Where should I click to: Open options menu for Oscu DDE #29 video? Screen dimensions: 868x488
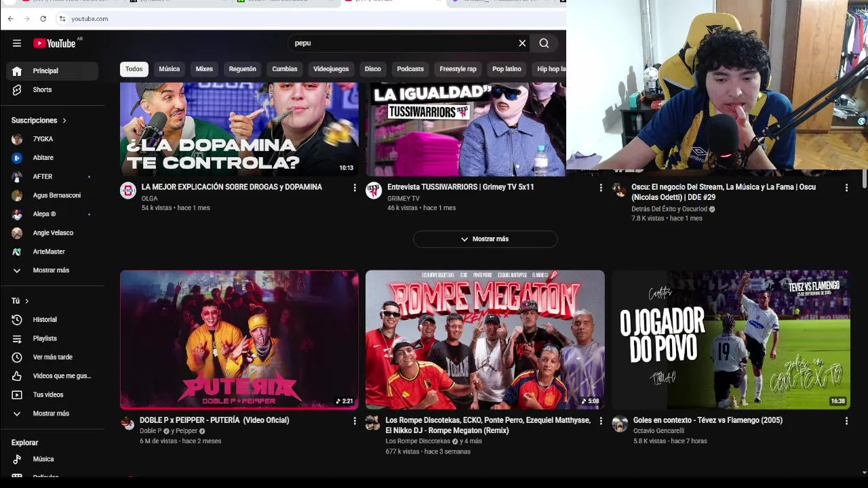coord(846,188)
